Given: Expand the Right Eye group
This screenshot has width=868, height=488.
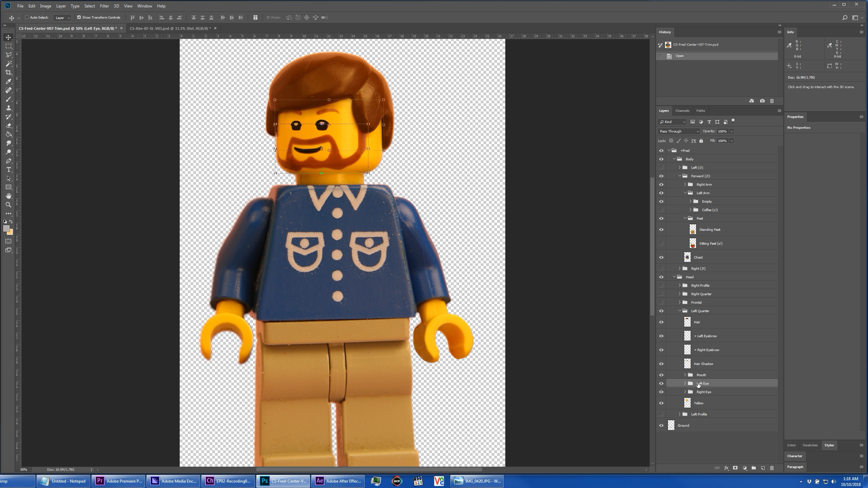Looking at the screenshot, I should (x=685, y=392).
